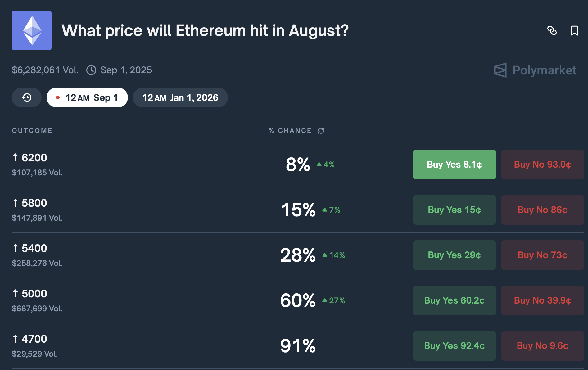This screenshot has height=370, width=588.
Task: Open the price history view via clock chip
Action: 26,97
